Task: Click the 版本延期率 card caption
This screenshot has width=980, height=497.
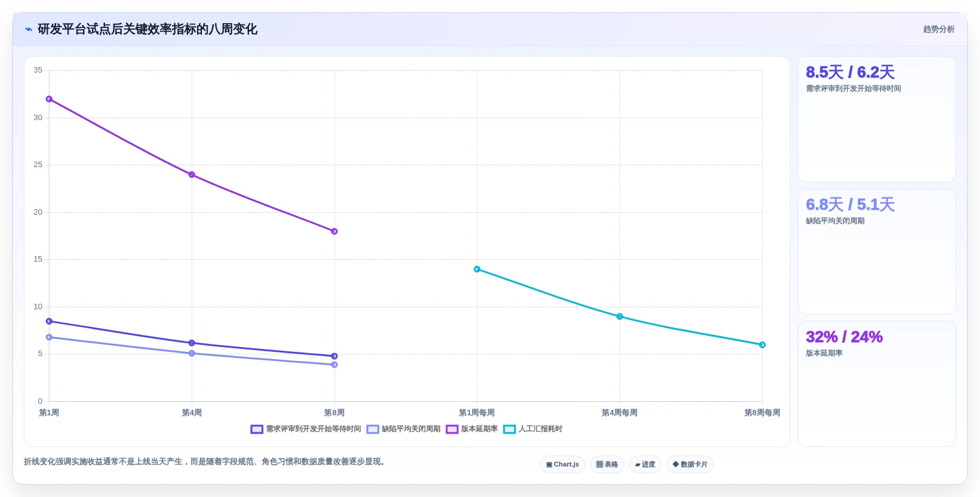Action: [x=824, y=353]
